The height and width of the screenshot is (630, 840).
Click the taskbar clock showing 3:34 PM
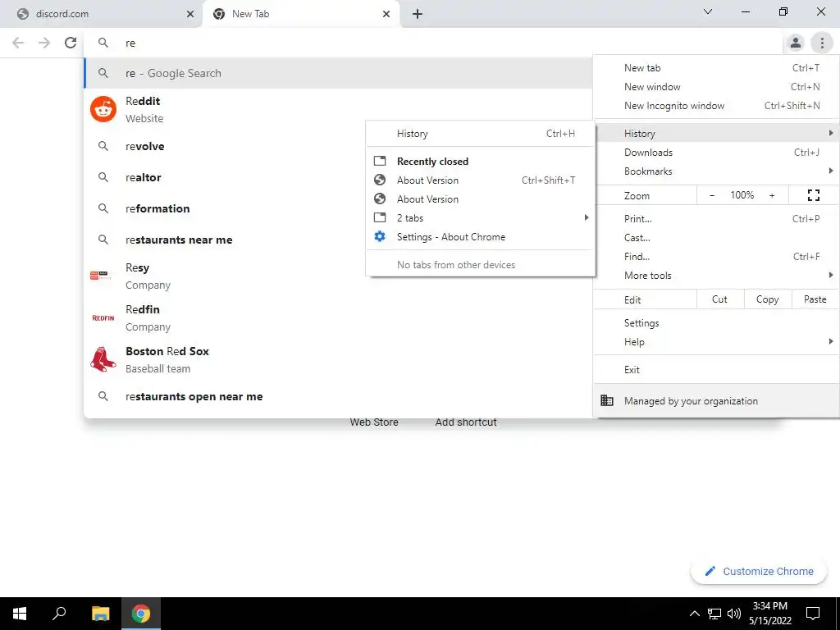(x=770, y=614)
